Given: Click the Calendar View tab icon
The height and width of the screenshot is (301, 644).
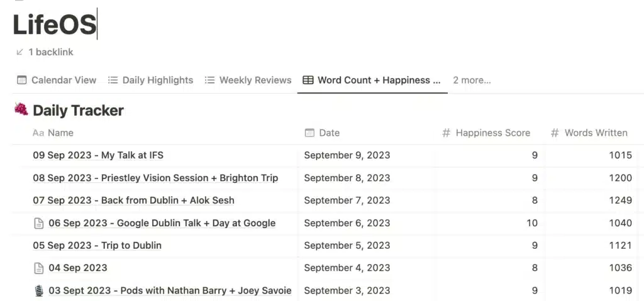Looking at the screenshot, I should (22, 80).
